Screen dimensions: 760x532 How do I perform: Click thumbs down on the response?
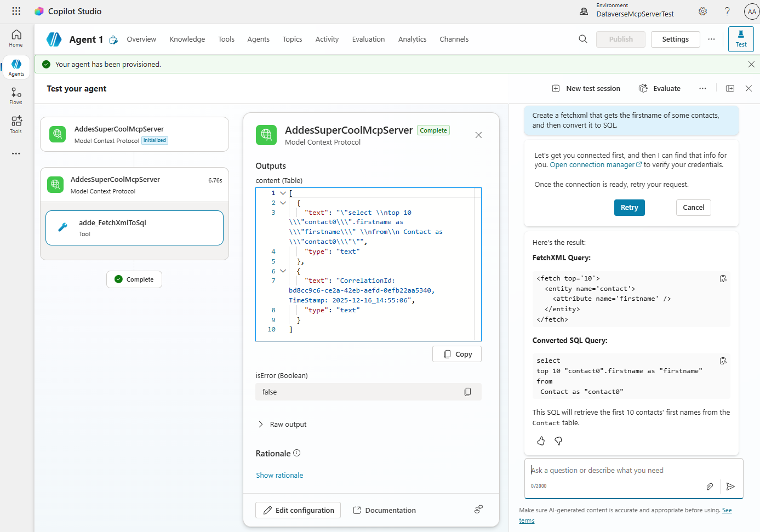[x=558, y=441]
